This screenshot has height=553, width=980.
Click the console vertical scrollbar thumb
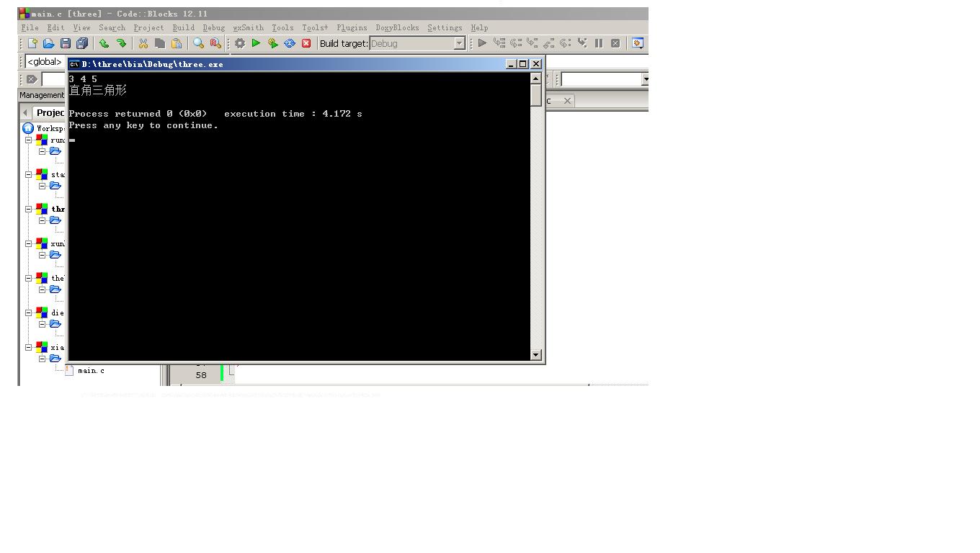pos(535,96)
